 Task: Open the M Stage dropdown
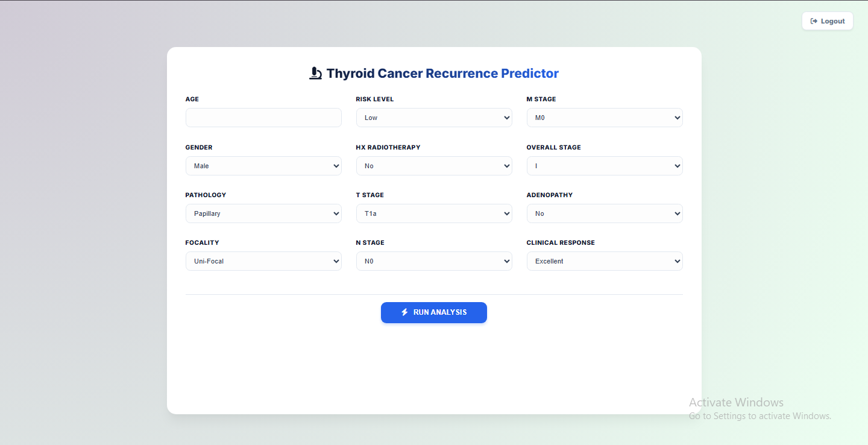605,118
